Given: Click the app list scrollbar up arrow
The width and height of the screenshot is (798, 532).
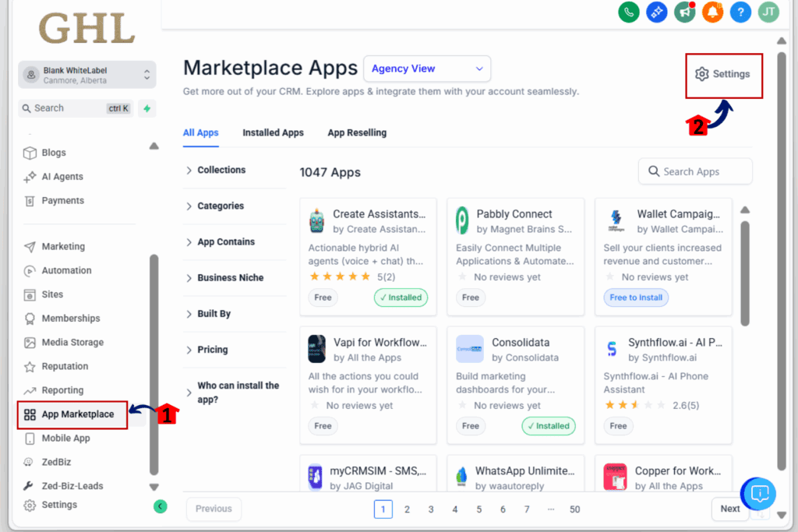Looking at the screenshot, I should pyautogui.click(x=744, y=210).
